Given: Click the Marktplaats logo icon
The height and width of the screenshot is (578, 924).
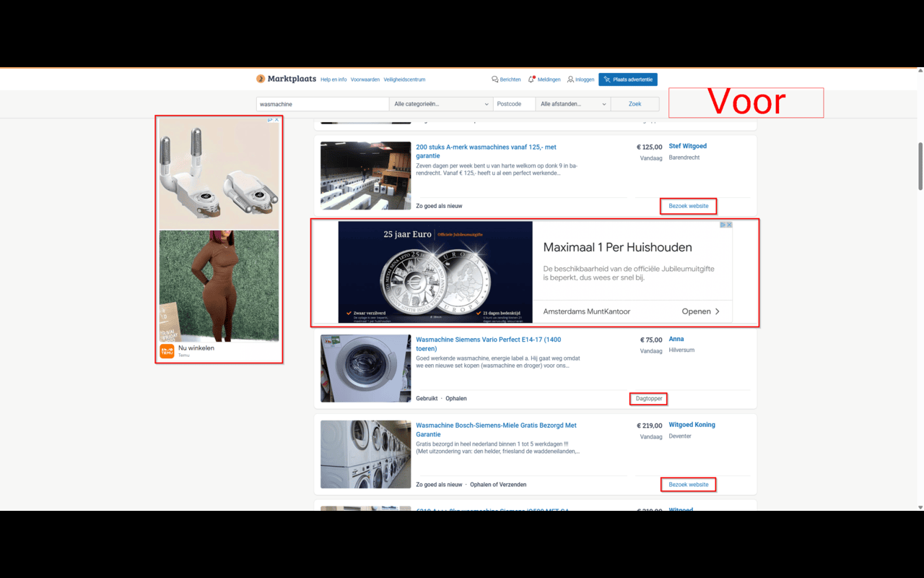Looking at the screenshot, I should [x=259, y=79].
